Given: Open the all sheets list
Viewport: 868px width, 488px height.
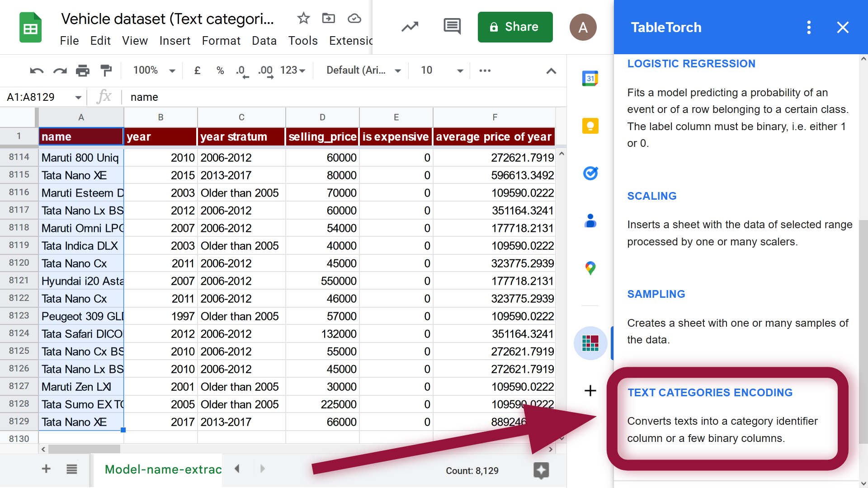Looking at the screenshot, I should [71, 469].
